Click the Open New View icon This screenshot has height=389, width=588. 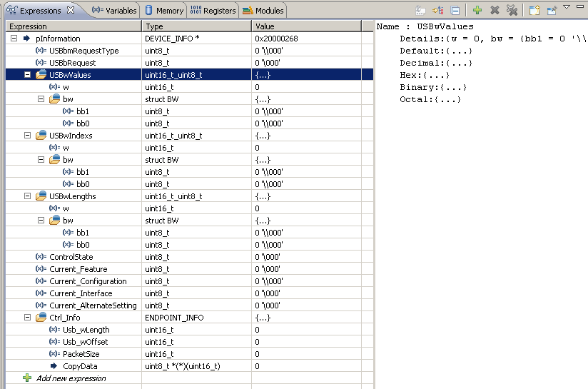(x=534, y=10)
